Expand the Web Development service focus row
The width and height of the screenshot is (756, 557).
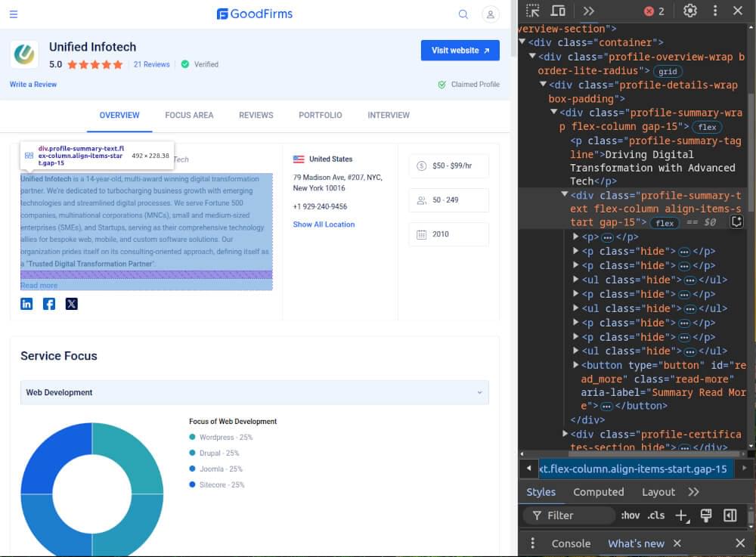(x=479, y=393)
